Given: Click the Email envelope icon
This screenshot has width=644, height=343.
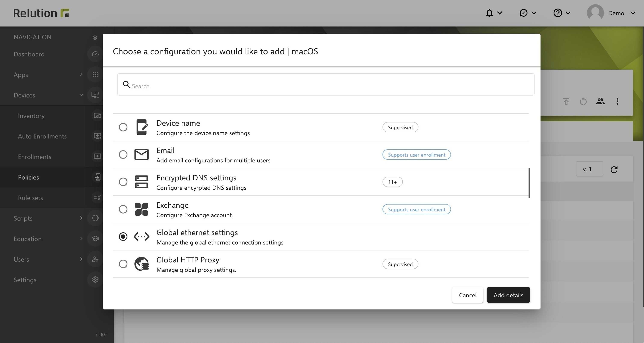Looking at the screenshot, I should 142,154.
